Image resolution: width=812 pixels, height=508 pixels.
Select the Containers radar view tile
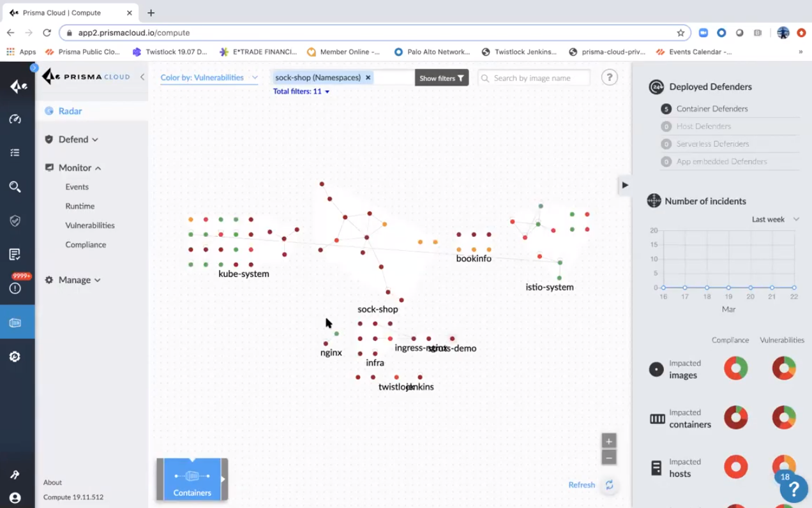192,479
